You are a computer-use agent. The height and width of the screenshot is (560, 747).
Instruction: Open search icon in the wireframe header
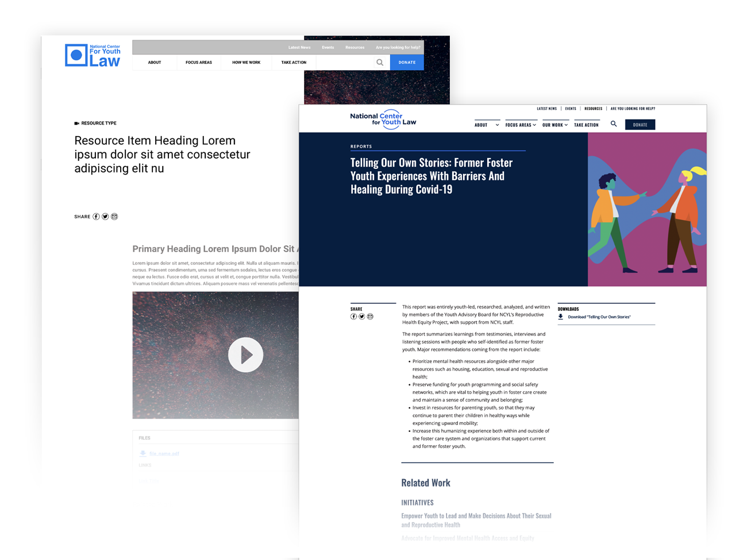[x=380, y=63]
